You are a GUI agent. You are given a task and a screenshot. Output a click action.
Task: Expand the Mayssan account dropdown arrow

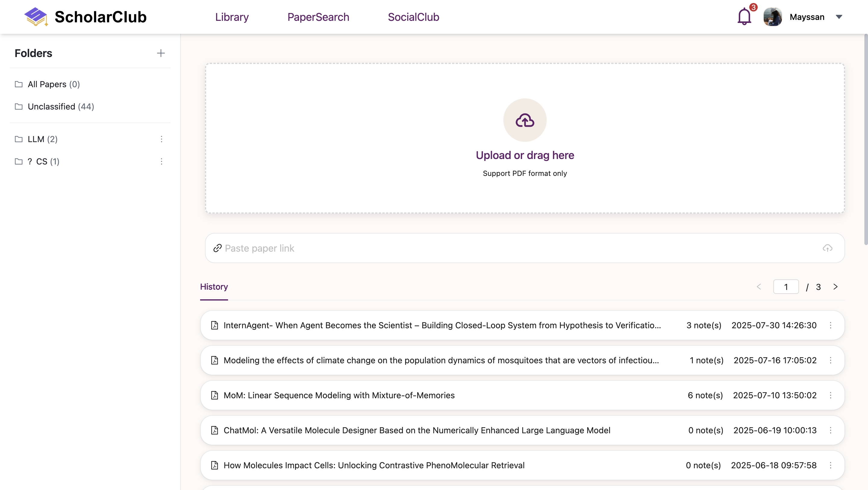(839, 17)
